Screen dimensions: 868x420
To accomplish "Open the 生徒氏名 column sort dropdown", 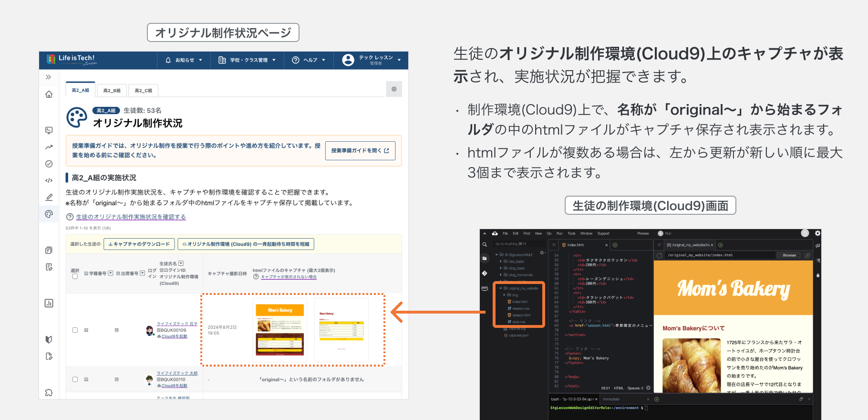I will tap(181, 263).
